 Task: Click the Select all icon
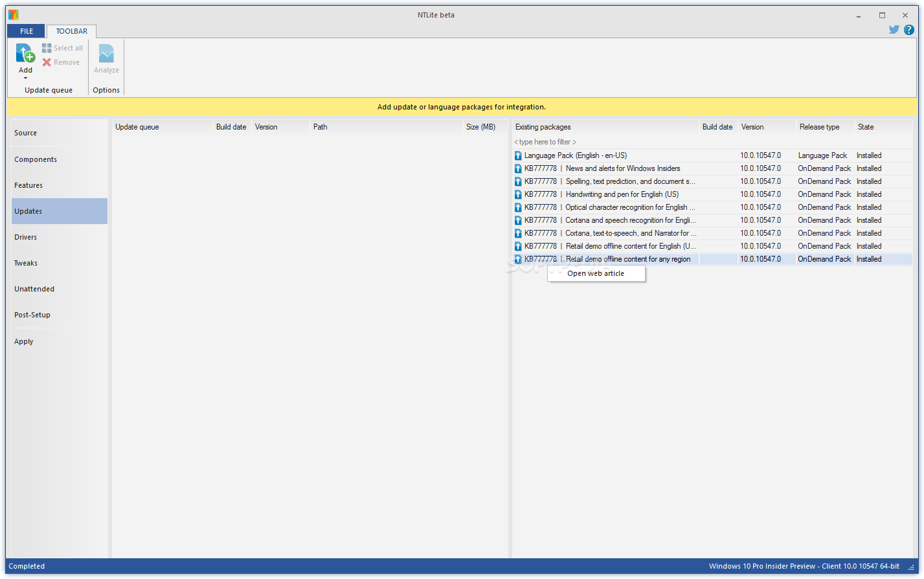click(x=47, y=48)
